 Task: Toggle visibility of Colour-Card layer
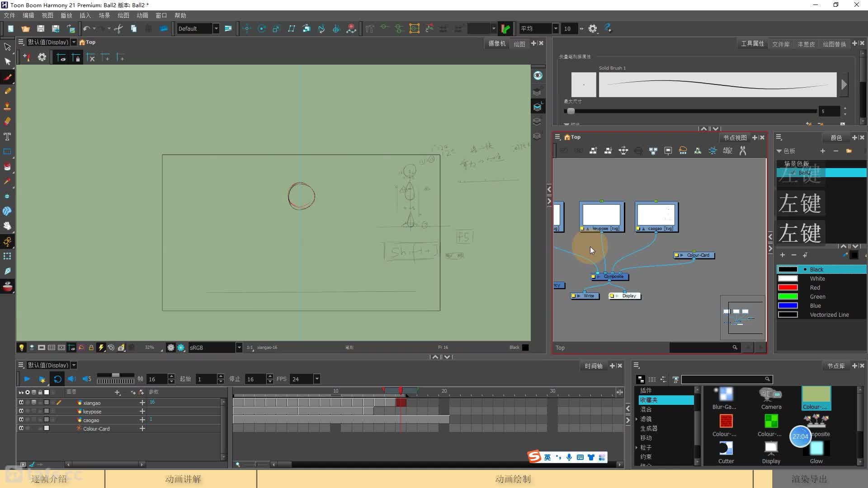pyautogui.click(x=21, y=428)
